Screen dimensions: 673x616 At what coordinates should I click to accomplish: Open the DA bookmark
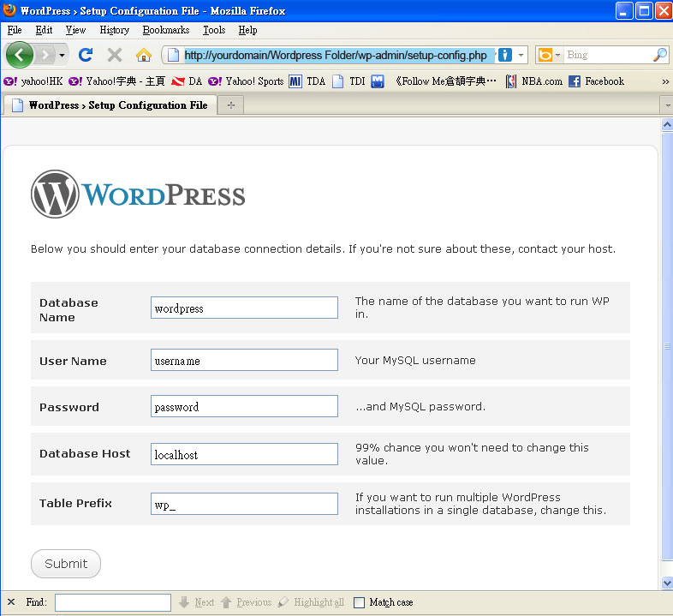pos(187,81)
